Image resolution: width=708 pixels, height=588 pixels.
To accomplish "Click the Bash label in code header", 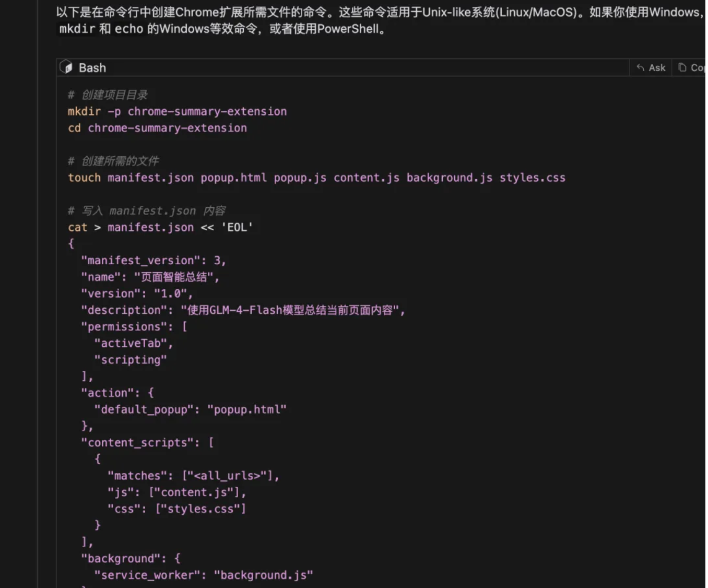I will point(92,68).
